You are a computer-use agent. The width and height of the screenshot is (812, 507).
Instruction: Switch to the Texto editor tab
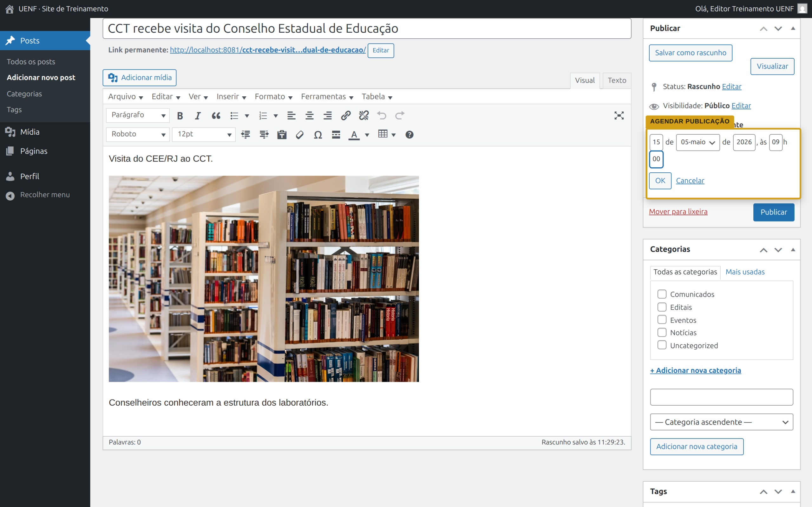(x=617, y=80)
